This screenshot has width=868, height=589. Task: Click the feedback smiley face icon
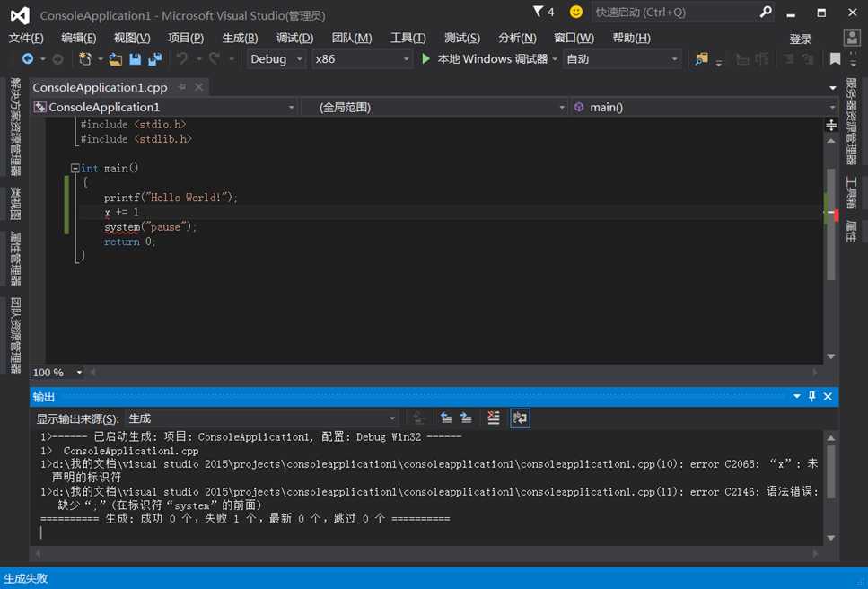[575, 13]
